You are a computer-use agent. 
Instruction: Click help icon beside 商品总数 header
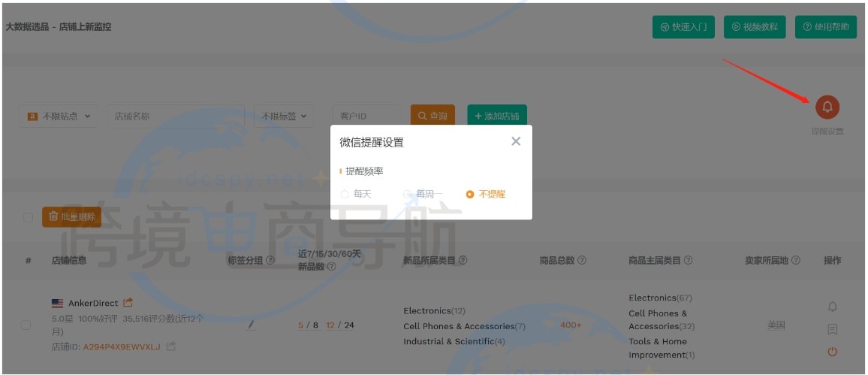[x=582, y=260]
